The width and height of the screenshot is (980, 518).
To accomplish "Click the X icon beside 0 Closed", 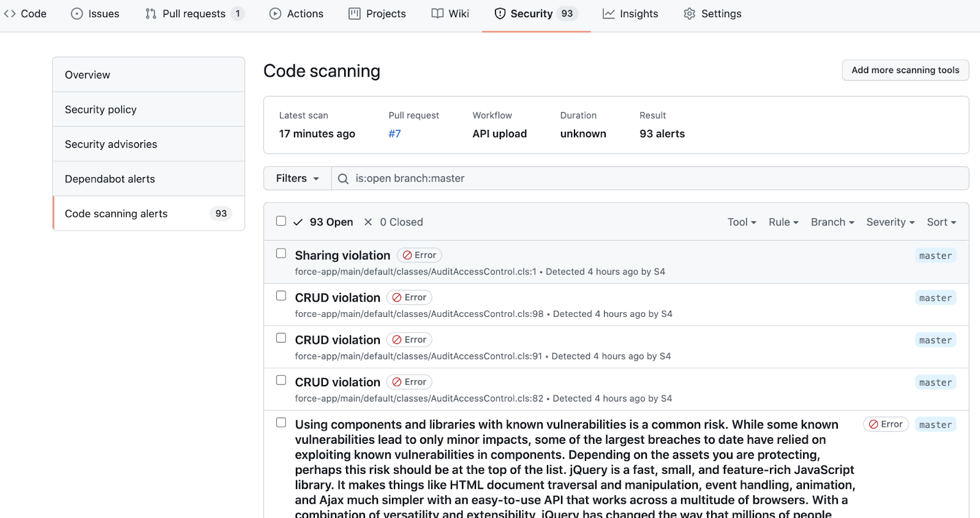I will click(x=368, y=222).
